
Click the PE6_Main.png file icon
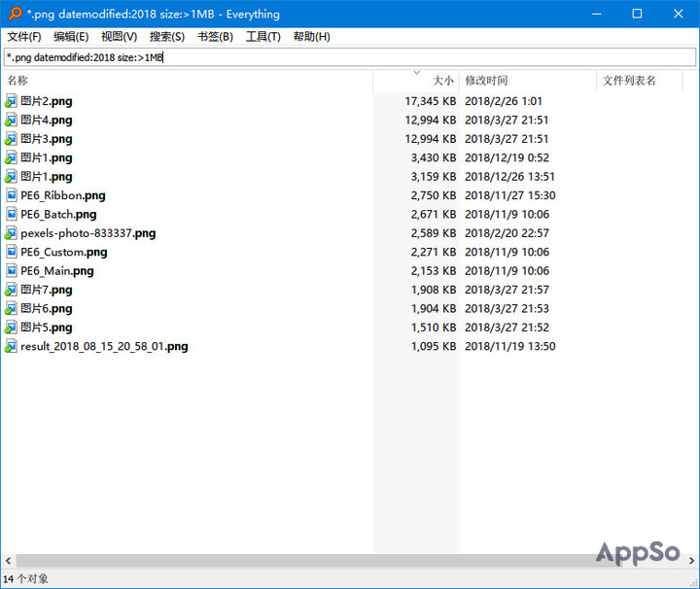tap(11, 271)
